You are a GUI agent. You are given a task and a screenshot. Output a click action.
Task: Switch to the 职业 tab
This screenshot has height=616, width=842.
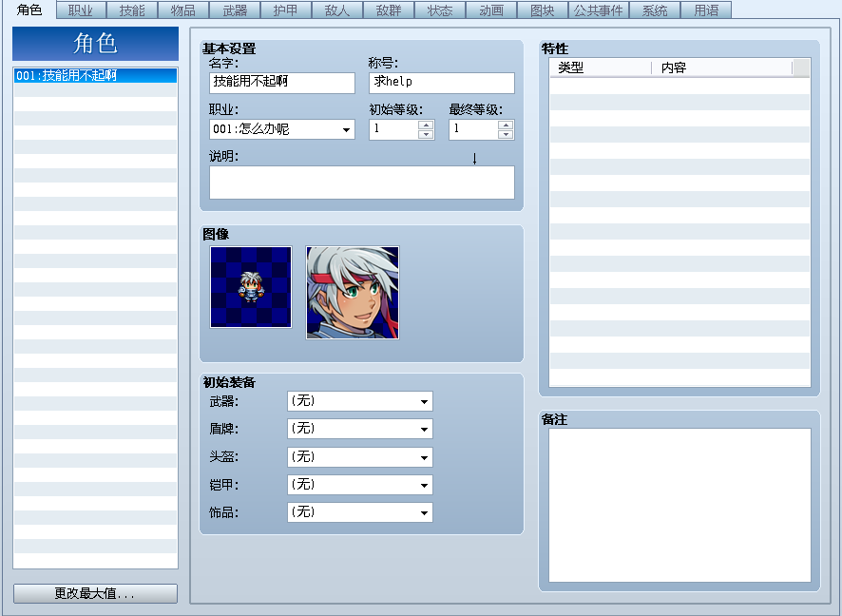tap(81, 10)
